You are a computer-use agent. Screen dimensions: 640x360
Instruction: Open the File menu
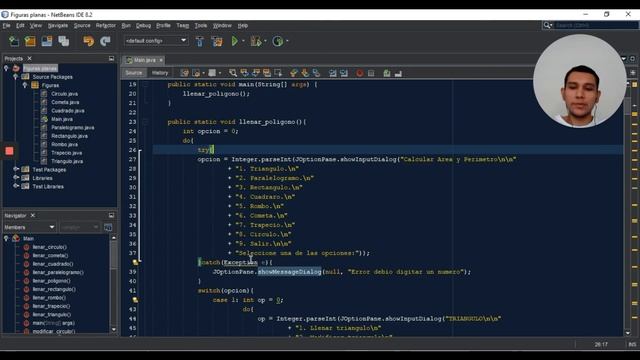point(6,25)
